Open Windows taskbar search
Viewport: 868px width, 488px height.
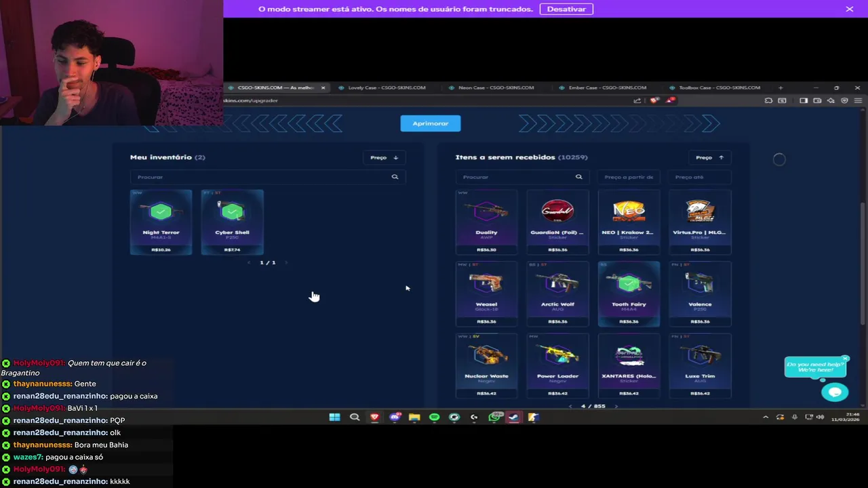pos(354,417)
